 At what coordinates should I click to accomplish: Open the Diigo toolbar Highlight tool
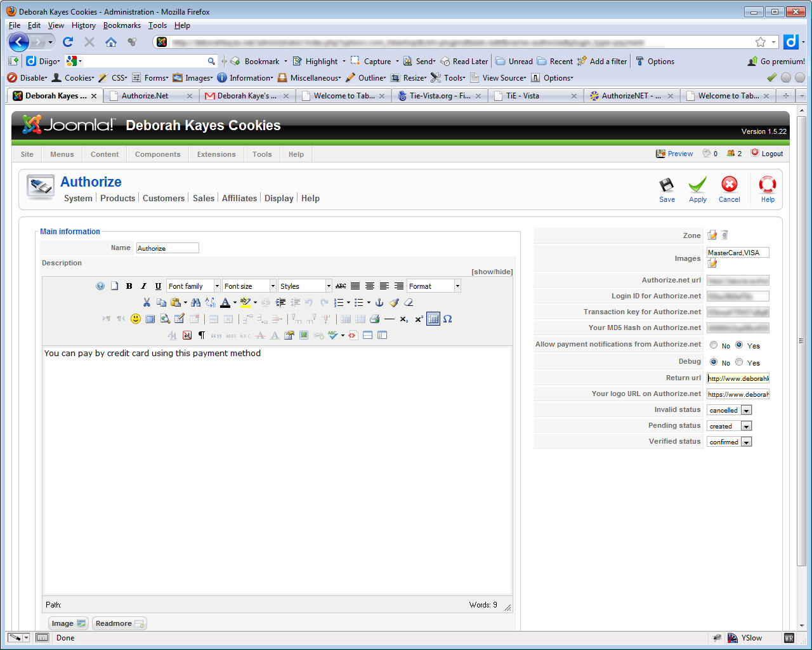coord(316,62)
